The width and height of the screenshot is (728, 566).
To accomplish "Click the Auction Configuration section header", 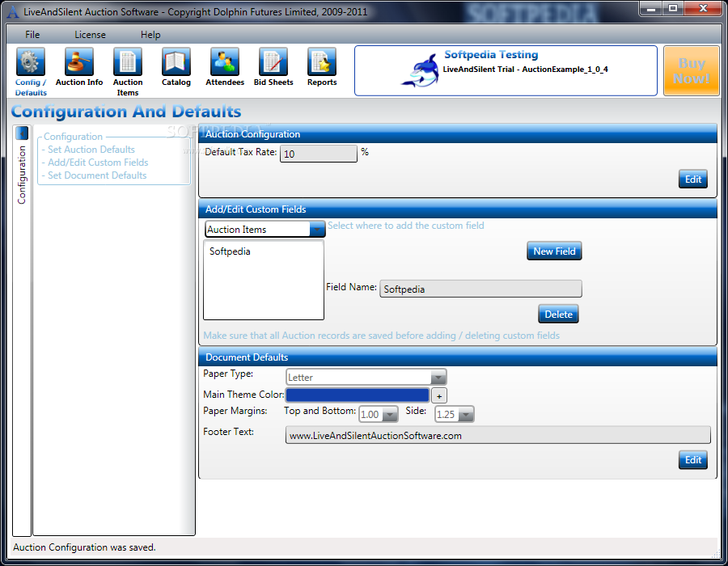I will [x=458, y=134].
